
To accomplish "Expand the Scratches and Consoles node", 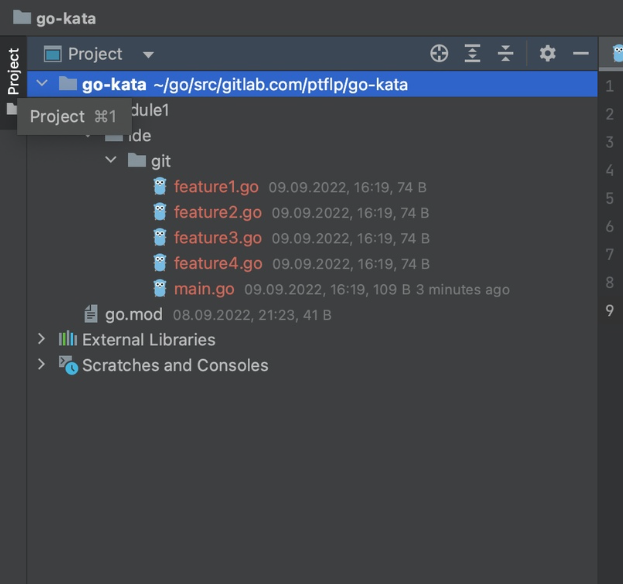I will (41, 365).
